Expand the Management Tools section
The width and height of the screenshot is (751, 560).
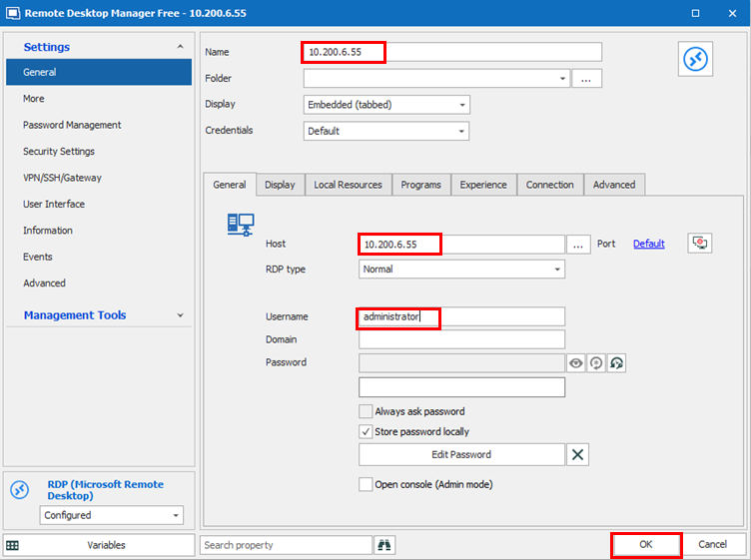pyautogui.click(x=180, y=315)
